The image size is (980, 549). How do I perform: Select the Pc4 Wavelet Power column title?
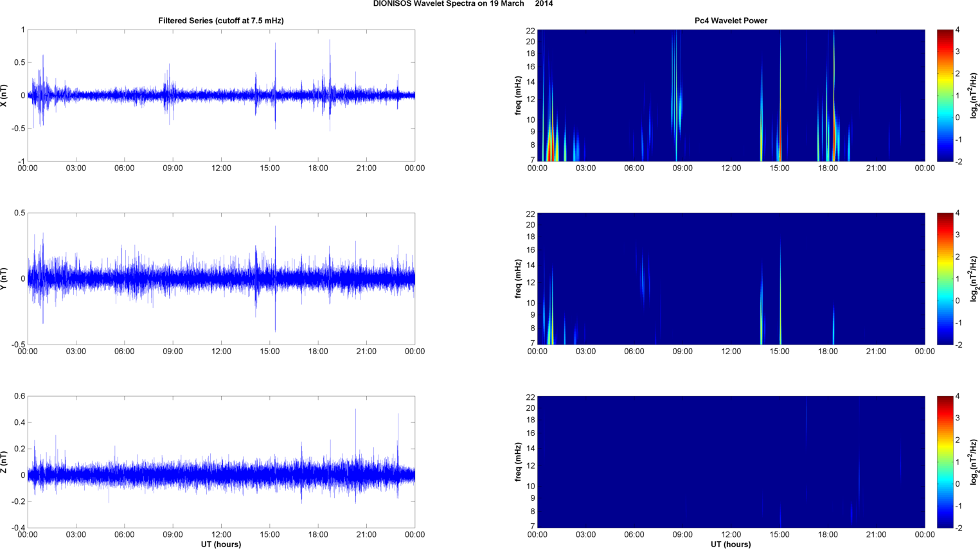pyautogui.click(x=731, y=21)
